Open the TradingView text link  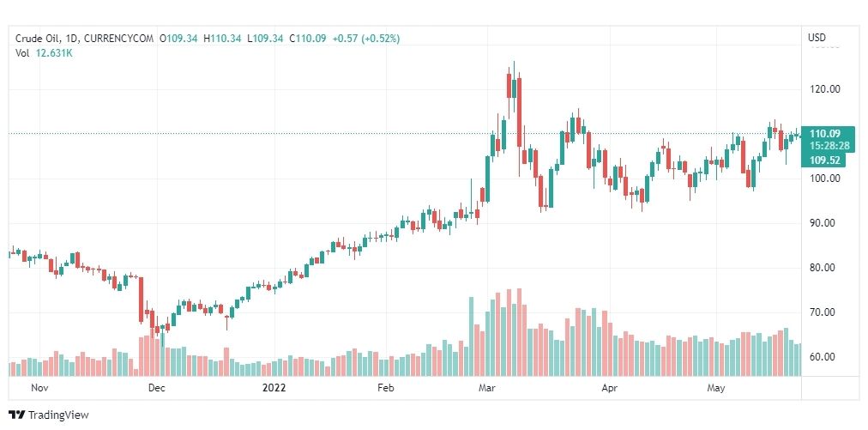pyautogui.click(x=58, y=415)
